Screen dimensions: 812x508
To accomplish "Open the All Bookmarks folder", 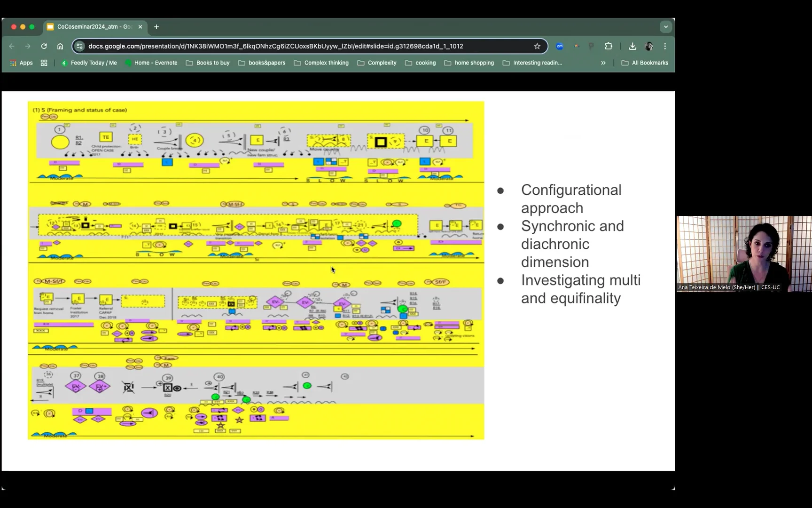I will 645,63.
